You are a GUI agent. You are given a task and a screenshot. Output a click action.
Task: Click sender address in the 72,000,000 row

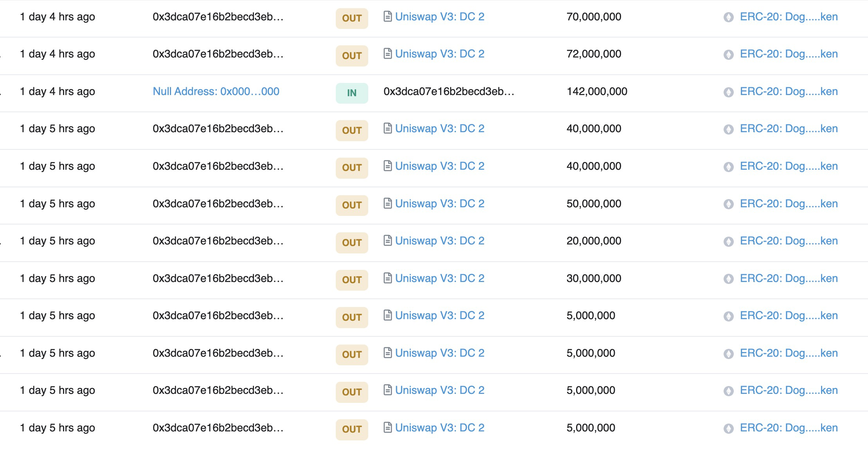(218, 54)
